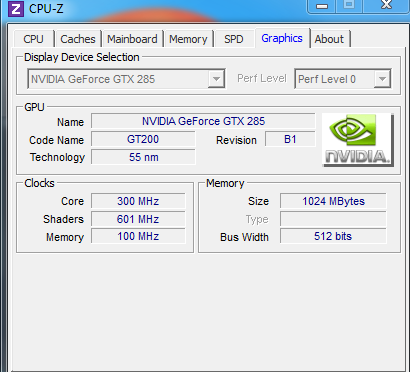The width and height of the screenshot is (410, 372).
Task: Click the Memory clock value 100 MHz
Action: coord(138,236)
